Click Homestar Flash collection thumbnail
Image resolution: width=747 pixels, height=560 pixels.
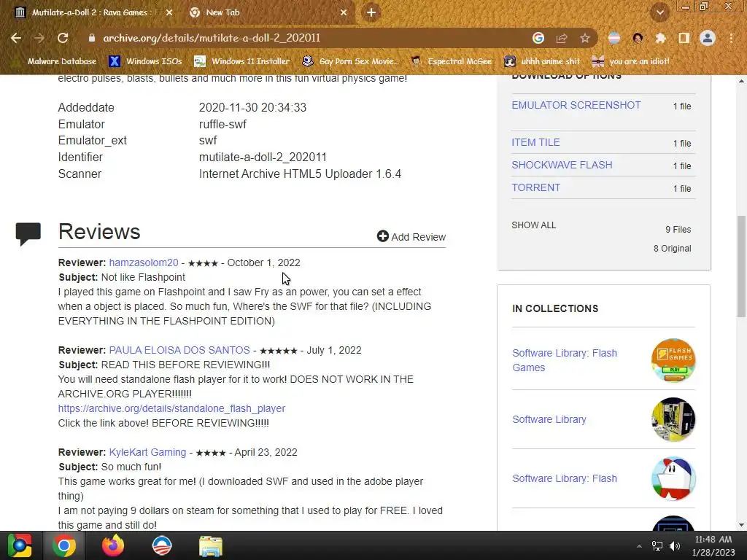coord(673,478)
